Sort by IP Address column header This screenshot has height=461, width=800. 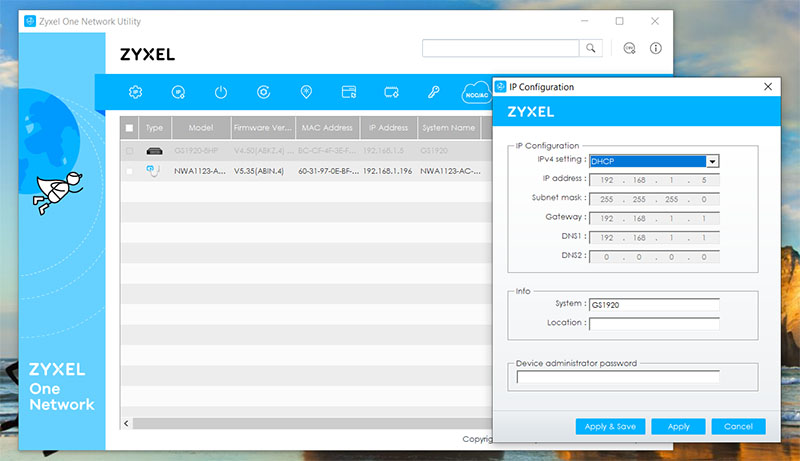(x=389, y=128)
